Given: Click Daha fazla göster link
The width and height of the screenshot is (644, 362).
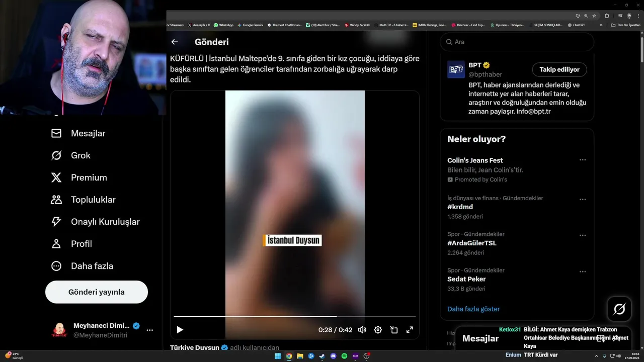Looking at the screenshot, I should 473,309.
